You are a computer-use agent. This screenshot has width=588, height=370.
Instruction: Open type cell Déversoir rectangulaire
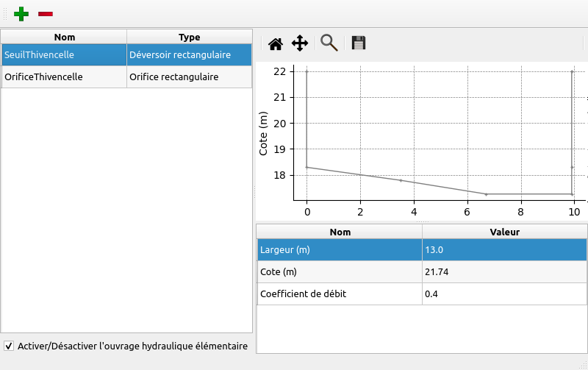point(189,54)
